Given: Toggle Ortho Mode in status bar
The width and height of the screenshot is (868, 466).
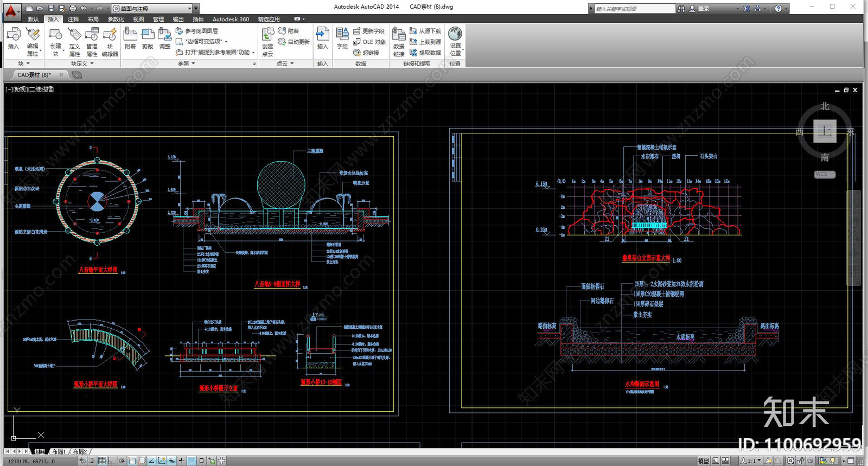Looking at the screenshot, I should (112, 461).
